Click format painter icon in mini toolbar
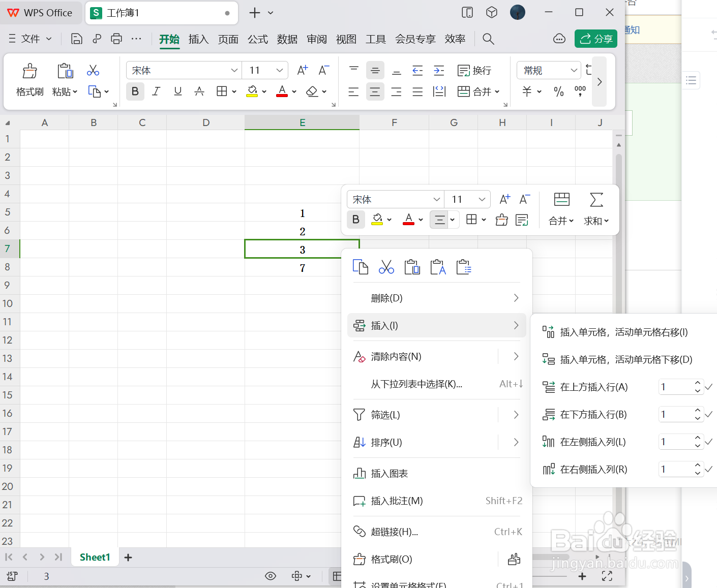Image resolution: width=717 pixels, height=588 pixels. [x=502, y=220]
